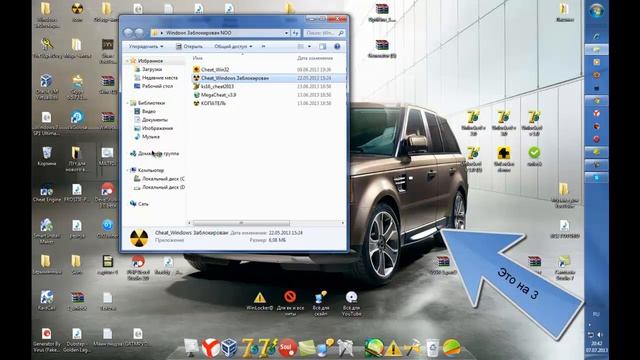Screen dimensions: 640x360
Task: Open the Корзина desktop icon
Action: tap(47, 156)
